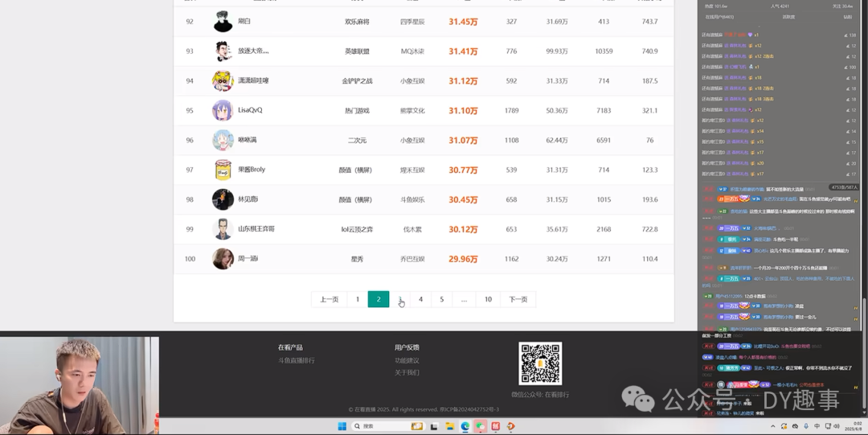Open page 1 of the ranking list
Screen dimensions: 868x435
click(358, 299)
